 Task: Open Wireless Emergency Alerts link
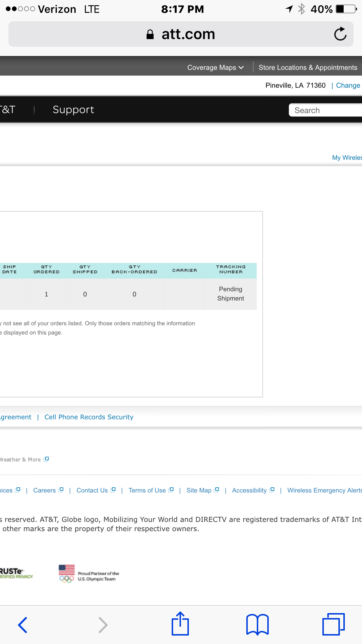pos(325,490)
